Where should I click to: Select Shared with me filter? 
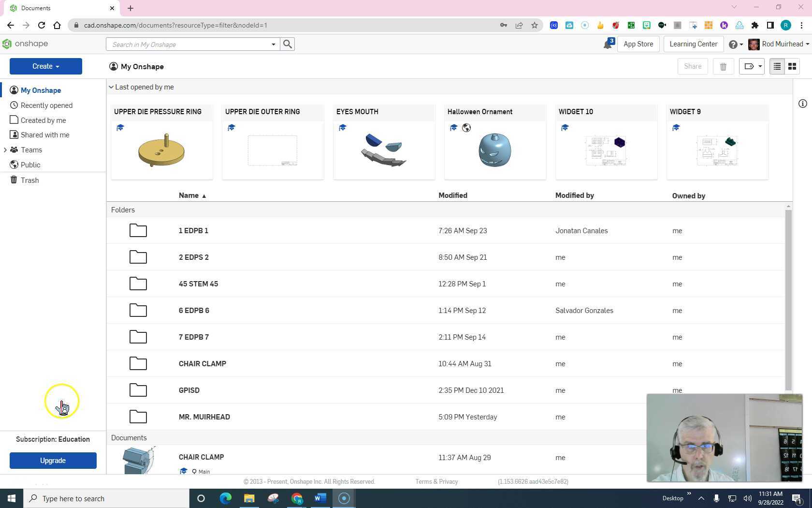45,135
